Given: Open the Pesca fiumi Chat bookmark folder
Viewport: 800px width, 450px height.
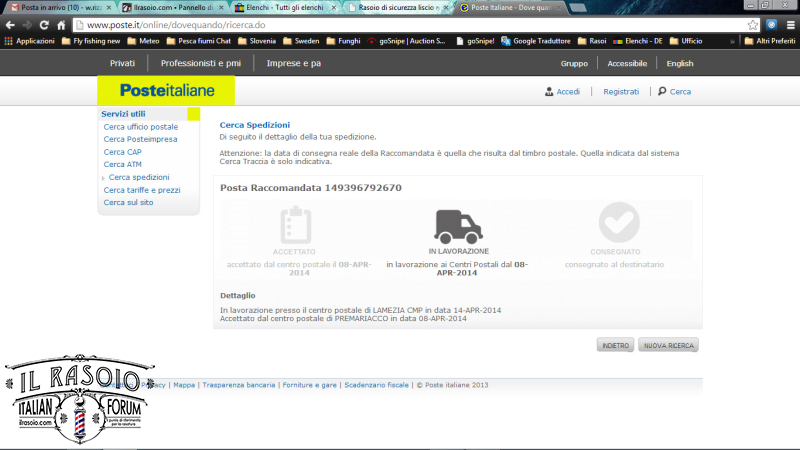Looking at the screenshot, I should tap(199, 41).
